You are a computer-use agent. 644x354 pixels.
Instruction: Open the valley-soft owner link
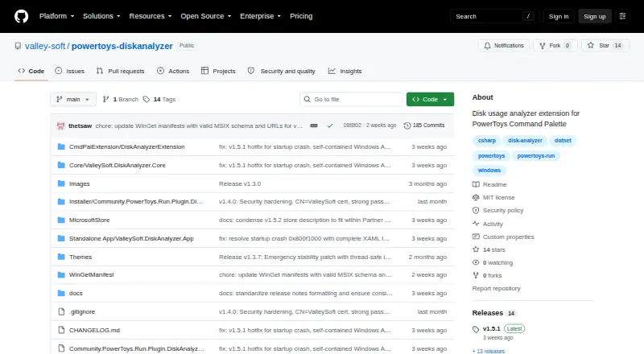(45, 46)
